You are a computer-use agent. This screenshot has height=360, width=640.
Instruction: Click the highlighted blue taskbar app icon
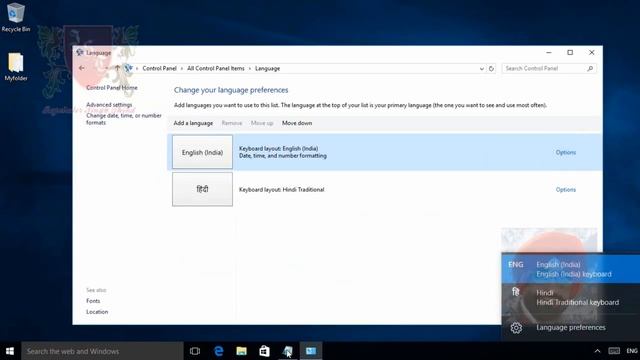pyautogui.click(x=311, y=351)
